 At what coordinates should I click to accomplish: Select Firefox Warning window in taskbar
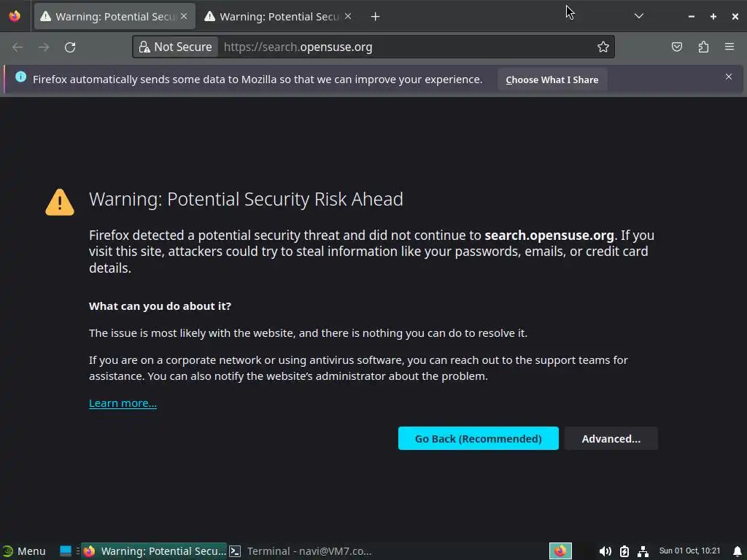[155, 551]
